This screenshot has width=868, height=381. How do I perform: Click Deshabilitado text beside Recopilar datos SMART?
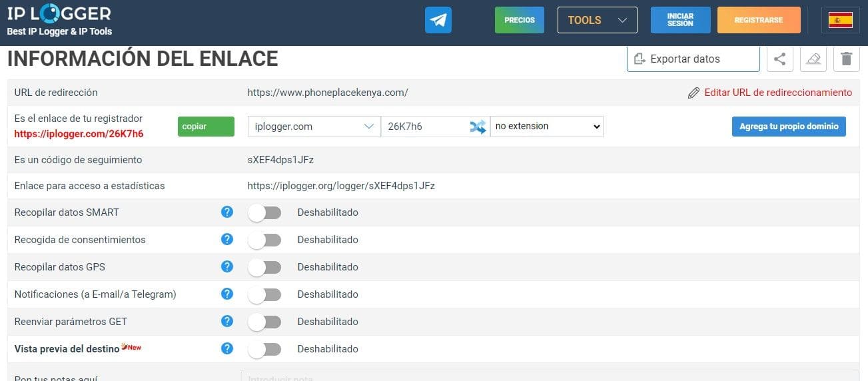(x=328, y=212)
